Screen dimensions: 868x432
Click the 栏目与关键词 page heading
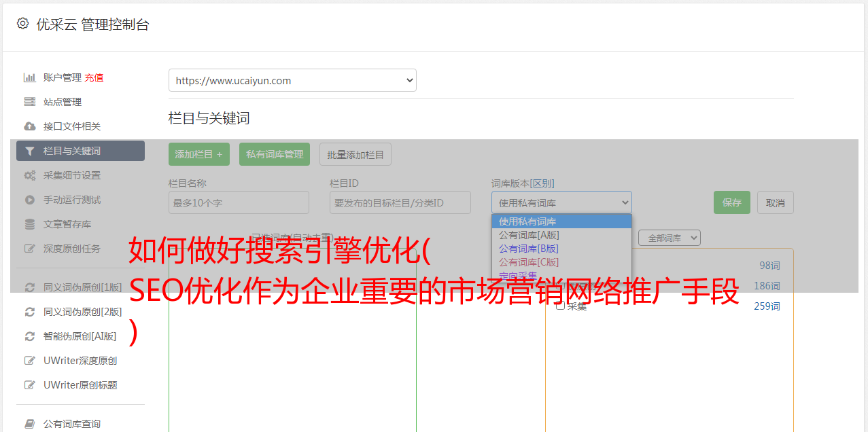click(x=209, y=118)
